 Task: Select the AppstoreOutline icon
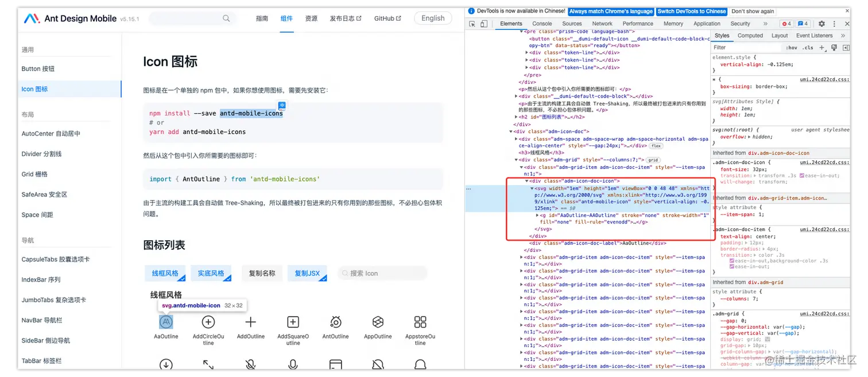point(420,322)
